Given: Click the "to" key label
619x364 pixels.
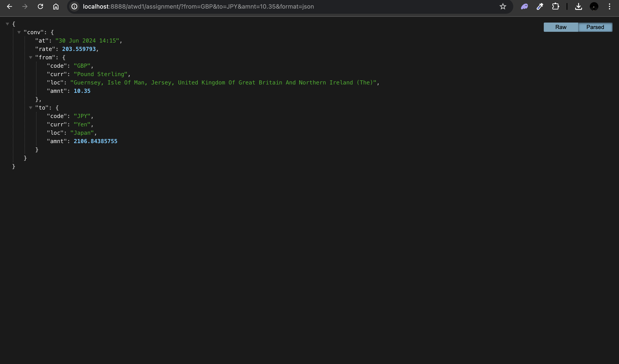Looking at the screenshot, I should click(x=42, y=108).
